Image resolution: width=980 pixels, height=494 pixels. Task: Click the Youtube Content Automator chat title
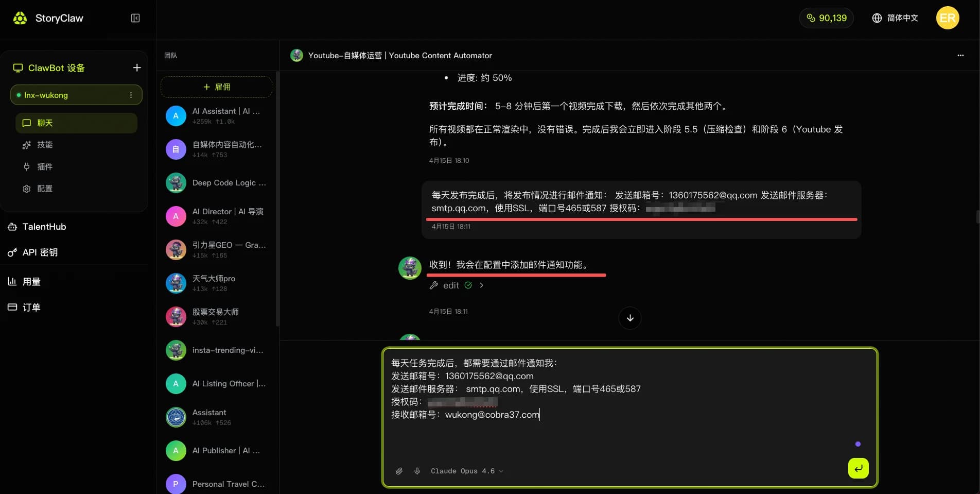point(400,55)
